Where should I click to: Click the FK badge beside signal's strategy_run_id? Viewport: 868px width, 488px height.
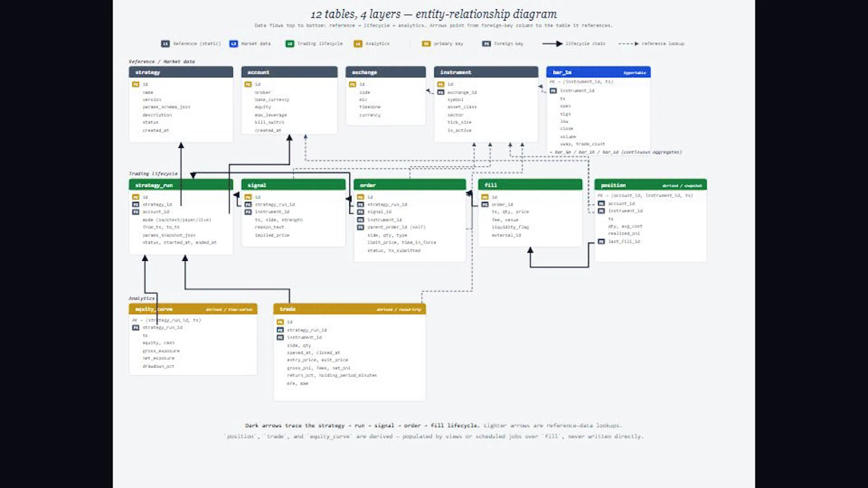(248, 204)
